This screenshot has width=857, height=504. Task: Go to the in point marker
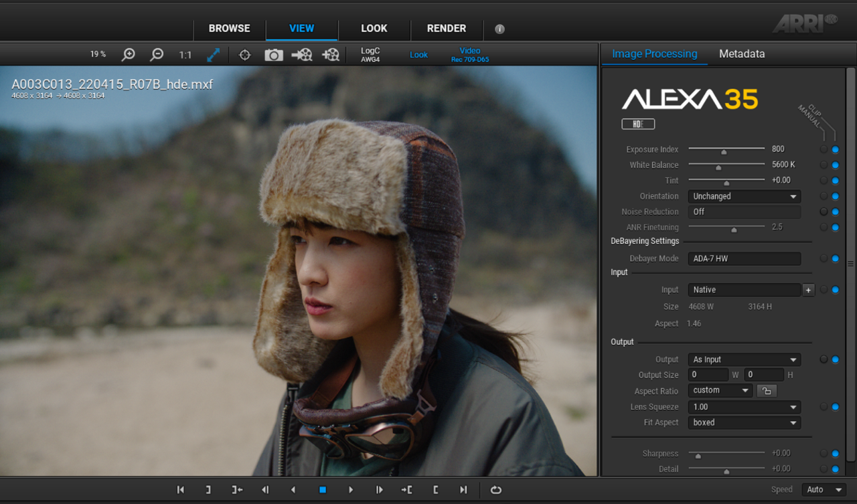click(407, 490)
